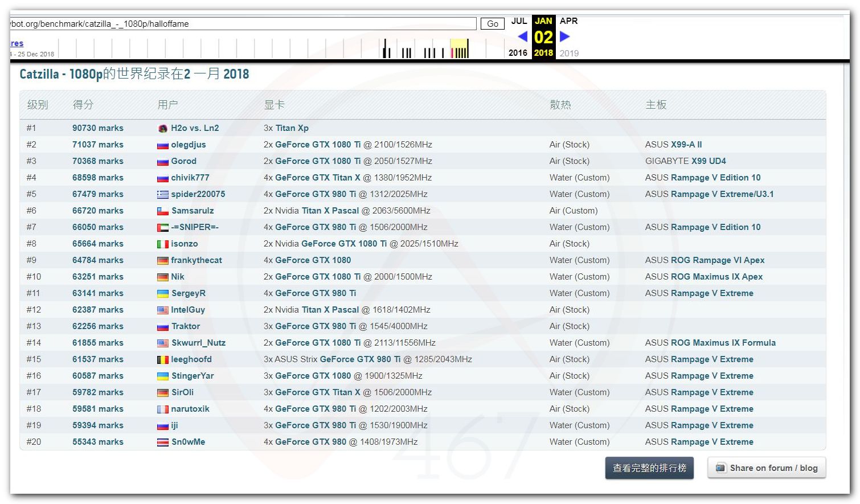This screenshot has width=860, height=504.
Task: Open the 90730 marks score entry
Action: pos(98,128)
